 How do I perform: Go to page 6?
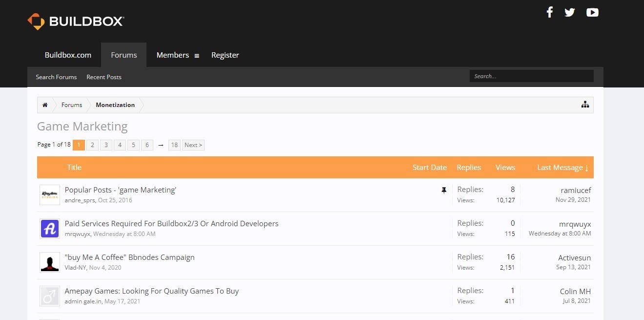click(x=147, y=145)
